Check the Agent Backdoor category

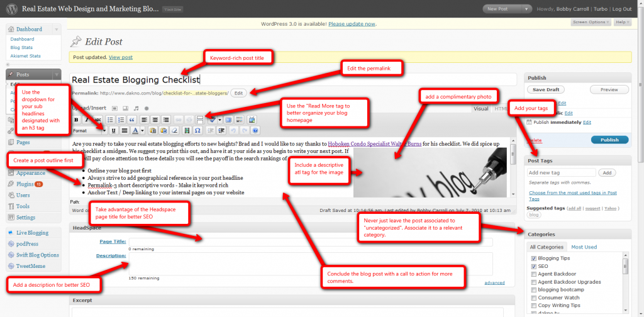pyautogui.click(x=533, y=274)
